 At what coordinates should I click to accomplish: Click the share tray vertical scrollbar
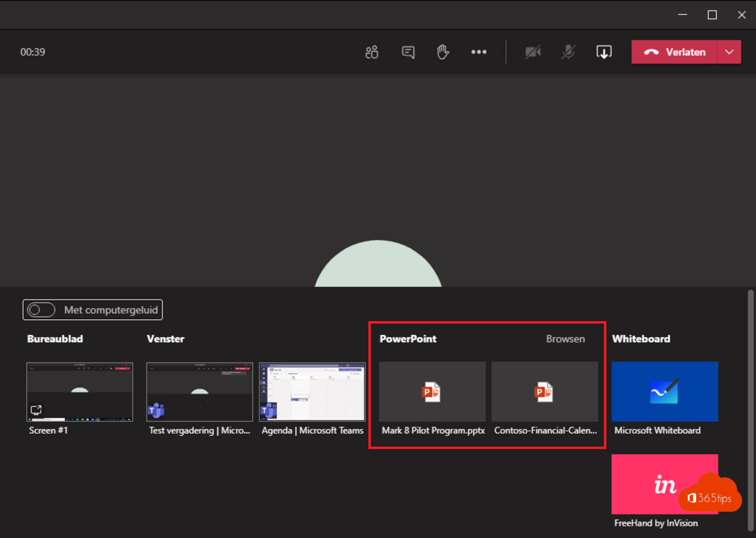point(751,410)
